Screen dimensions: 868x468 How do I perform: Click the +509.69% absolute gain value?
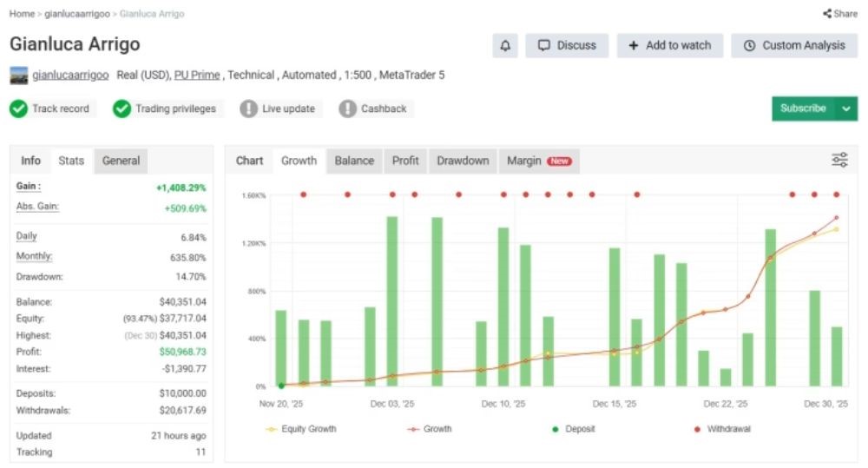tap(186, 208)
